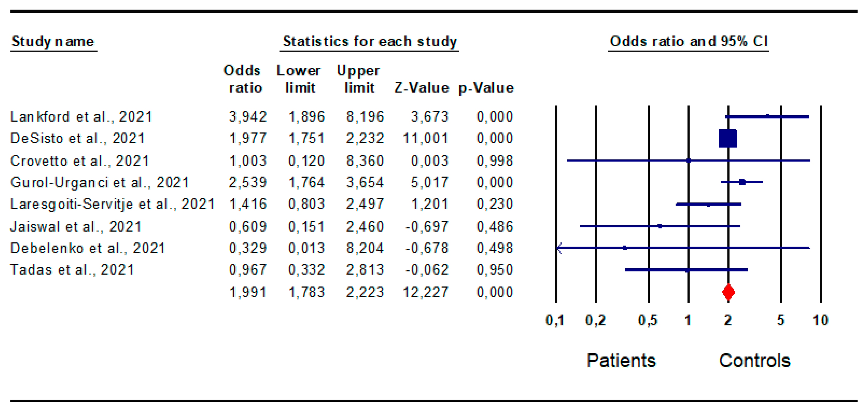Click the "Statistics for each study" heading
This screenshot has height=411, width=868.
pos(370,41)
